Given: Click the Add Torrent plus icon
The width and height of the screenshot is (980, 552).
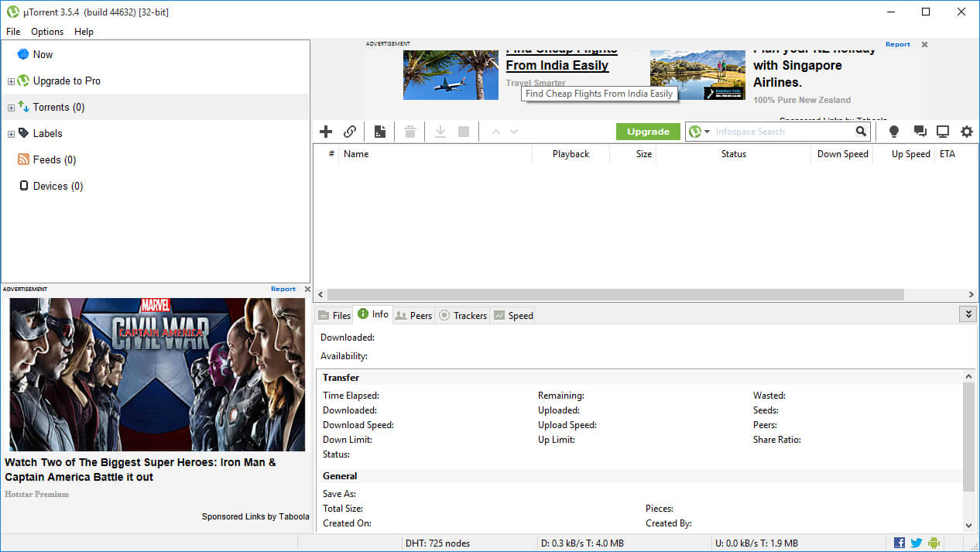Looking at the screenshot, I should (x=326, y=132).
